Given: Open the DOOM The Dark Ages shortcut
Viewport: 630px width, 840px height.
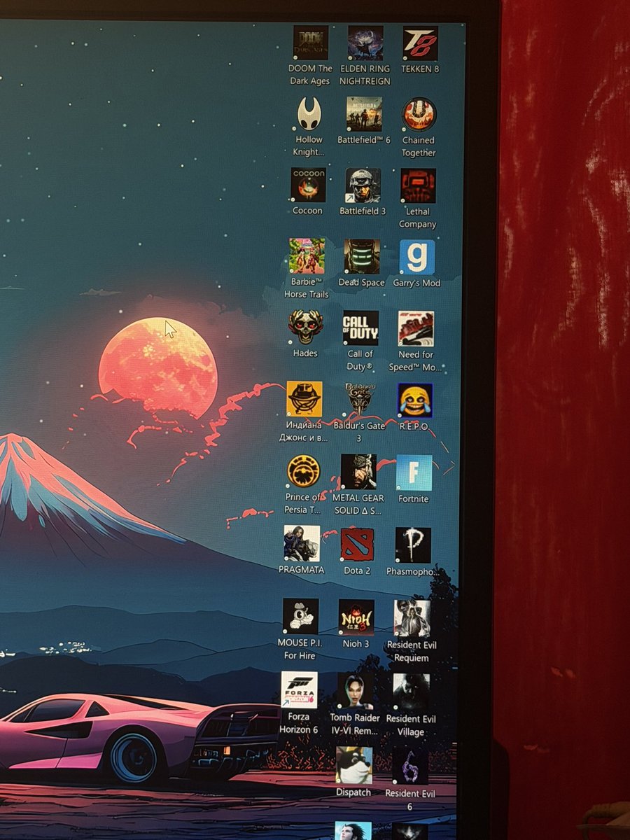Looking at the screenshot, I should click(x=311, y=43).
